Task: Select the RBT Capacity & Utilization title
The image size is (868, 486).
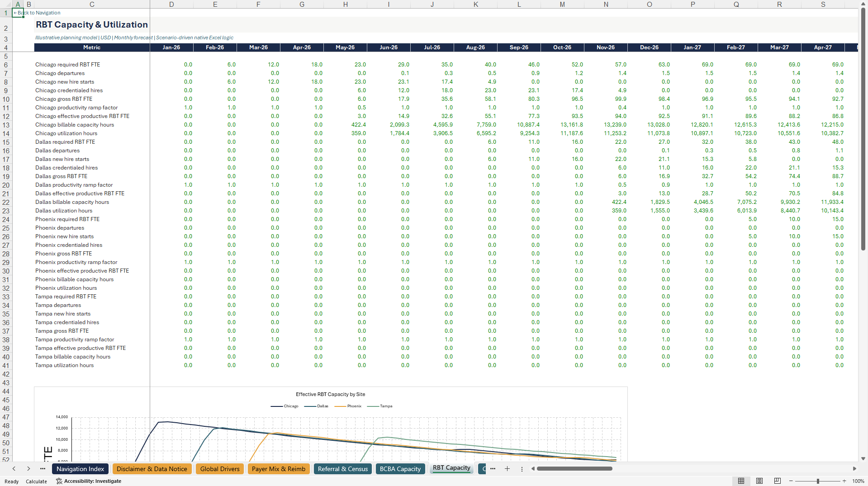Action: pos(92,25)
